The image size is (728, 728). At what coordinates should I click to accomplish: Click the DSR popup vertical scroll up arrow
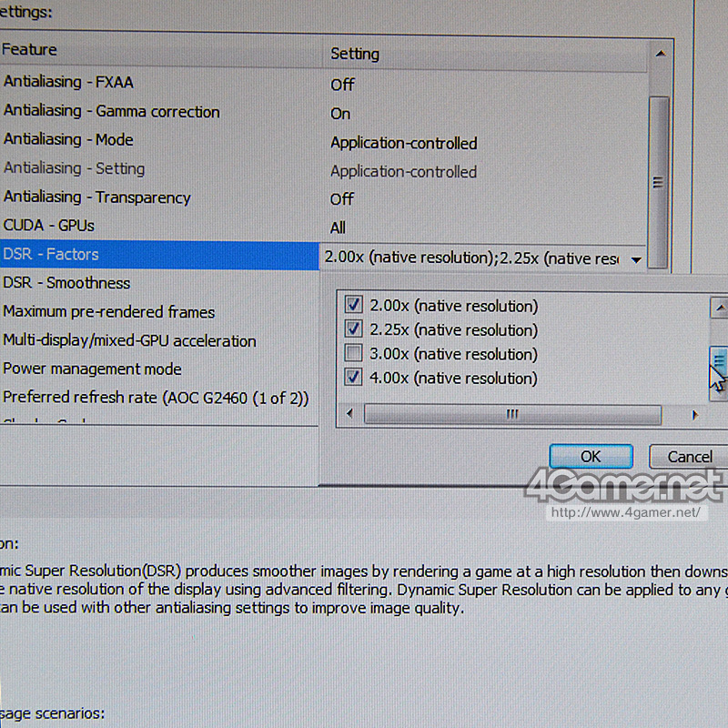pos(720,308)
